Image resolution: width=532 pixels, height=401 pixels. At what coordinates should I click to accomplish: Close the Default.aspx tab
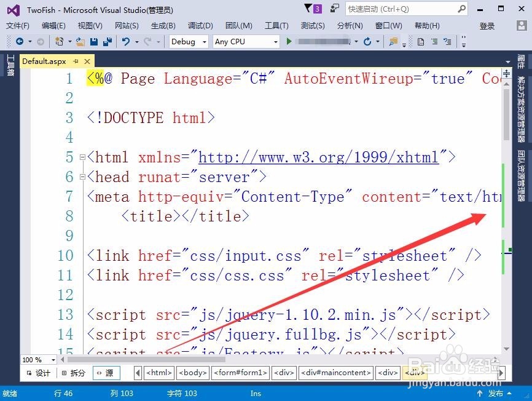(x=87, y=62)
